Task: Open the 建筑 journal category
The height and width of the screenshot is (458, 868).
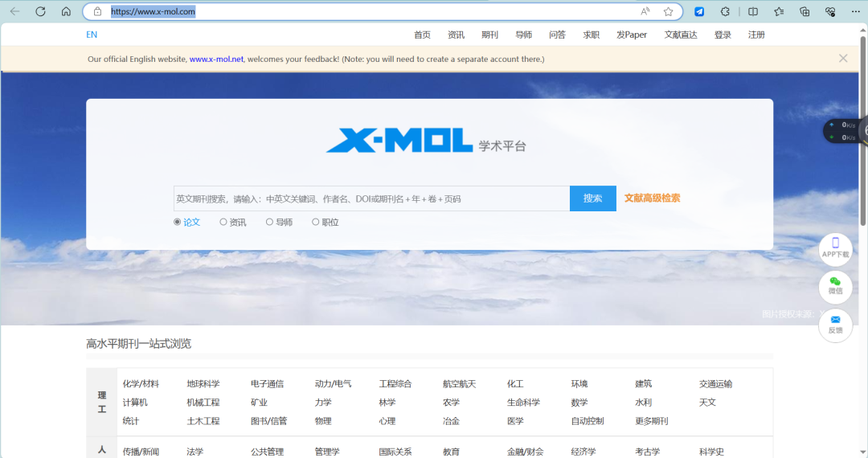Action: 643,384
